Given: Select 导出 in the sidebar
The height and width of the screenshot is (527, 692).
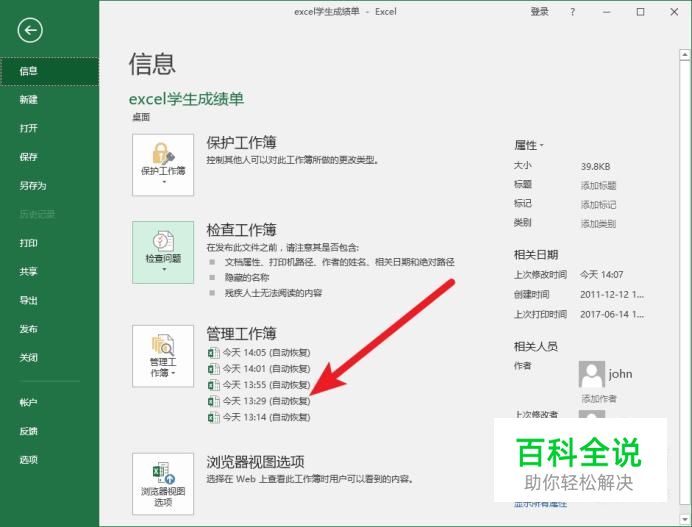Looking at the screenshot, I should (49, 301).
